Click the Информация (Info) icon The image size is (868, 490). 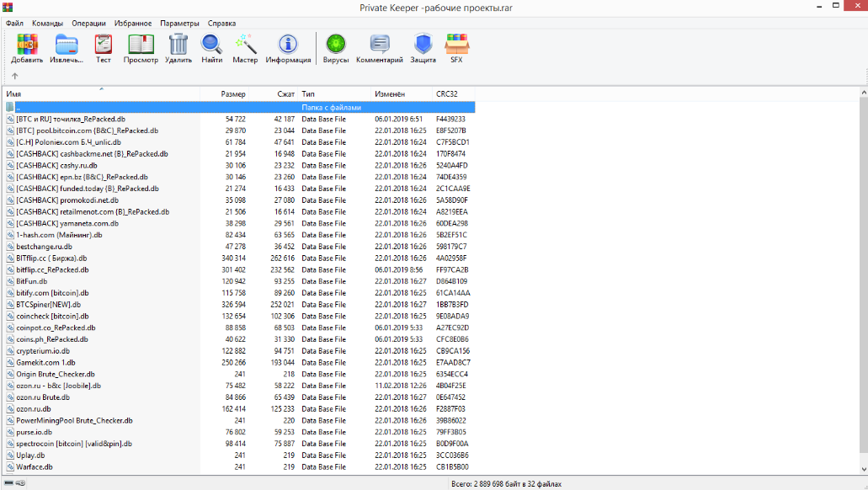(x=288, y=45)
